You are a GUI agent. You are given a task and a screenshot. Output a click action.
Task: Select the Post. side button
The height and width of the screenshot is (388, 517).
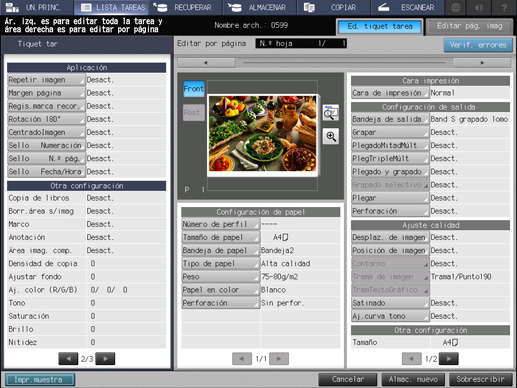(x=194, y=113)
